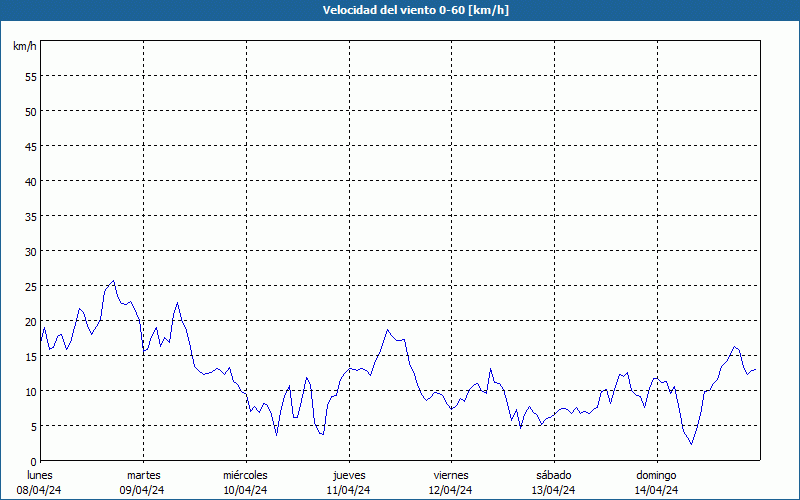
Task: Click the 'martes' day label
Action: point(144,475)
